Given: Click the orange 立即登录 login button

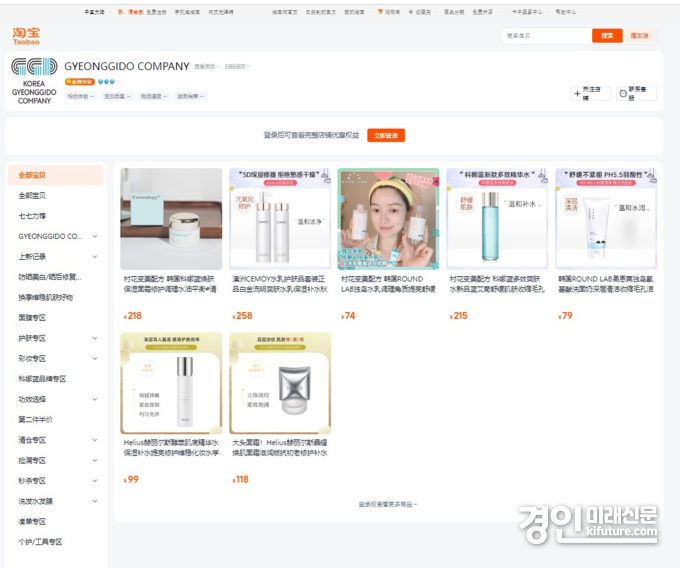Looking at the screenshot, I should tap(386, 135).
